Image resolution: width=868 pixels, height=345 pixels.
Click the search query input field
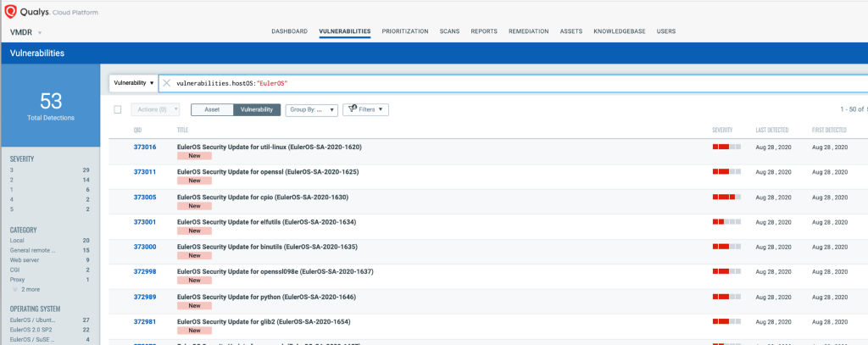click(x=515, y=83)
